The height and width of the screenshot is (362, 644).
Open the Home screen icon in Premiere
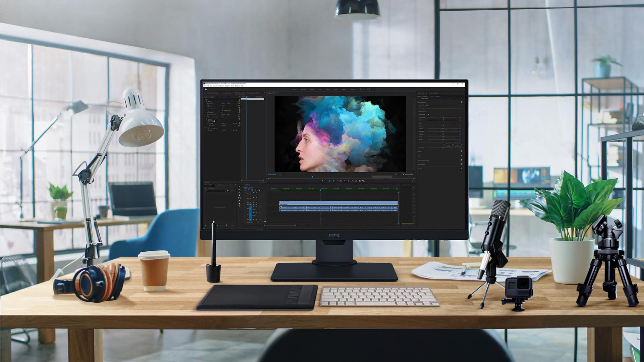click(x=206, y=89)
